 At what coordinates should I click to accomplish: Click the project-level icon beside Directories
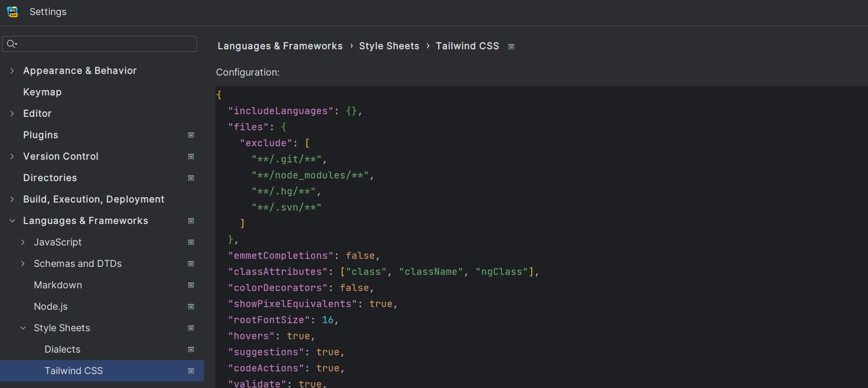[191, 178]
